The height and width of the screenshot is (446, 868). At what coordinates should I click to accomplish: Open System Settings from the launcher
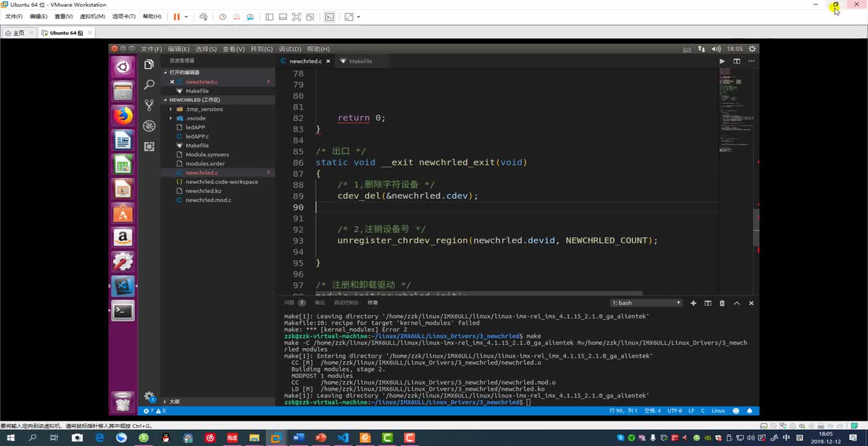[123, 261]
